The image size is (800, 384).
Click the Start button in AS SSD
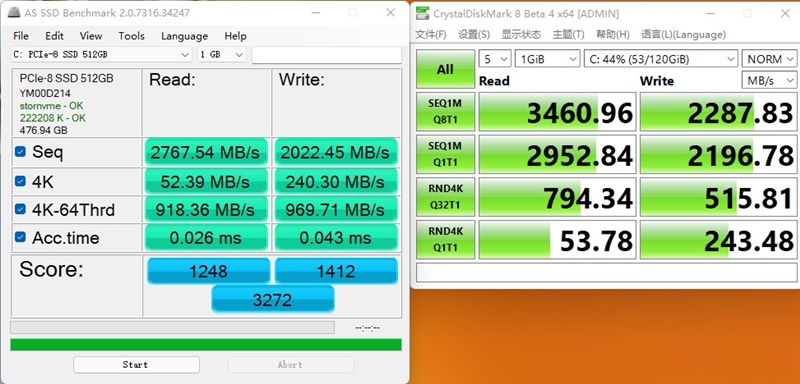click(x=136, y=365)
